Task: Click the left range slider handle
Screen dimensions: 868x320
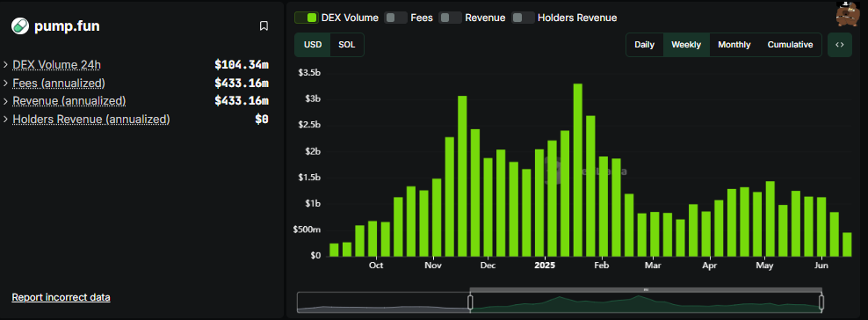Action: 470,302
